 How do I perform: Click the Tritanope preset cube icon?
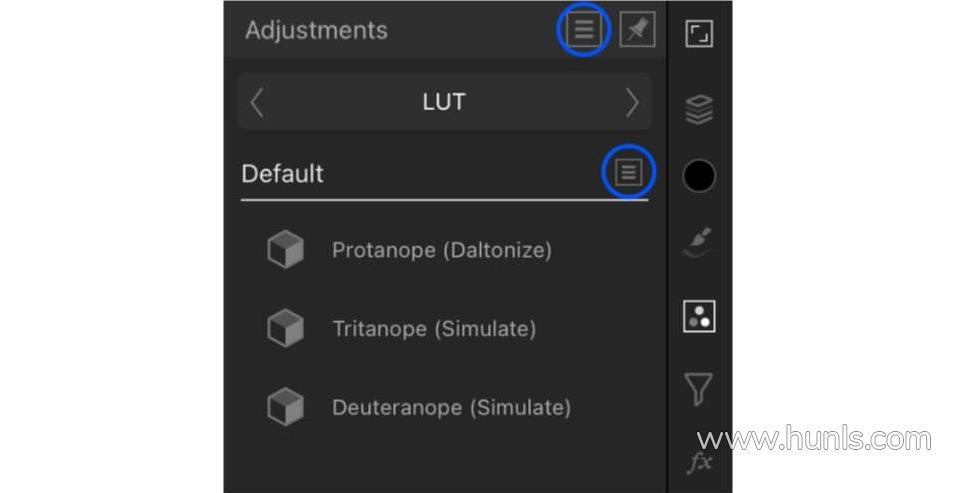[x=285, y=328]
